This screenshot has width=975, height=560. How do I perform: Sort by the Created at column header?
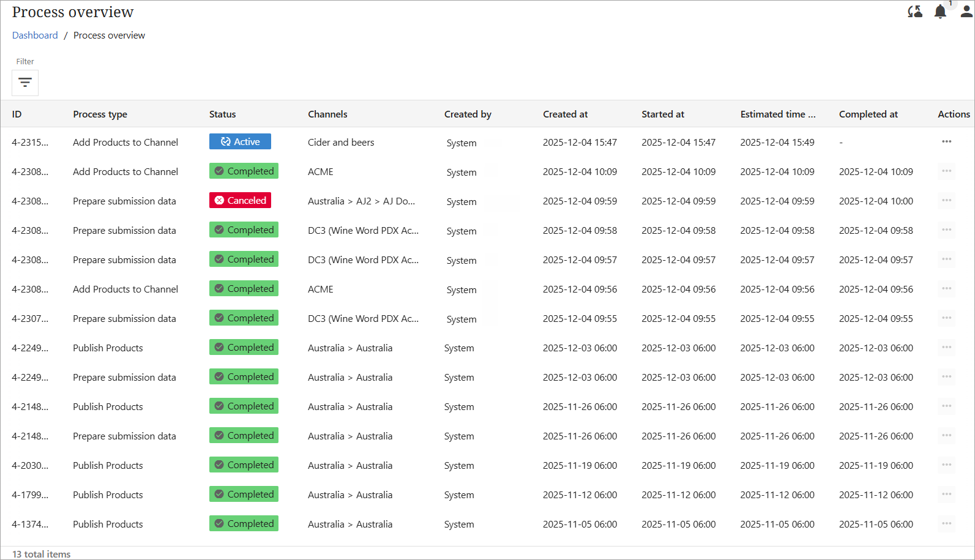[565, 114]
